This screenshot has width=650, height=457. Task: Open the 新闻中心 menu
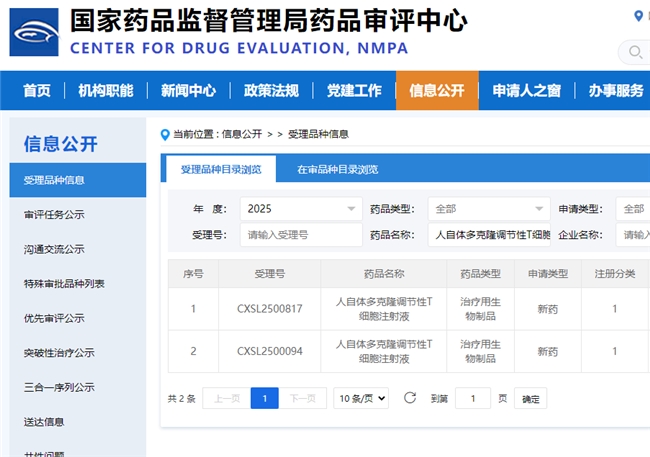pos(188,91)
